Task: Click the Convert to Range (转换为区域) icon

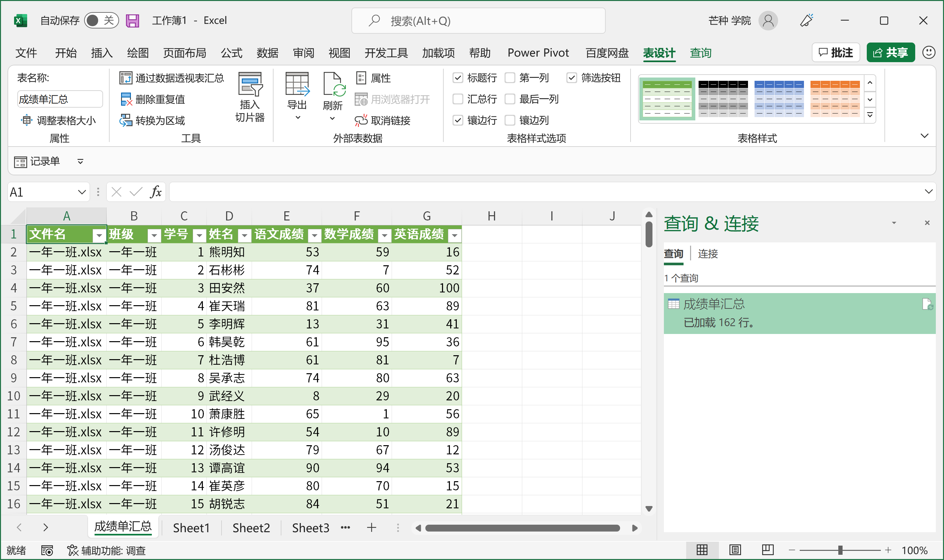Action: pyautogui.click(x=125, y=120)
